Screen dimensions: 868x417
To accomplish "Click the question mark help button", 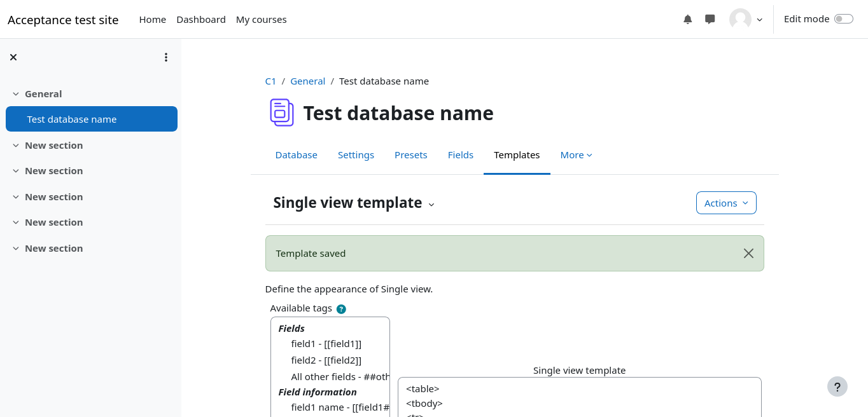I will click(x=837, y=386).
